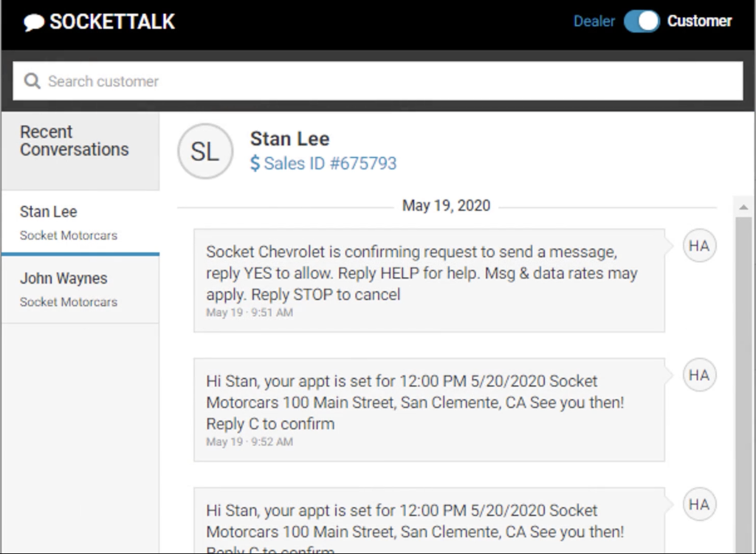
Task: Select the appointment message sent 9:52 AM
Action: click(429, 410)
